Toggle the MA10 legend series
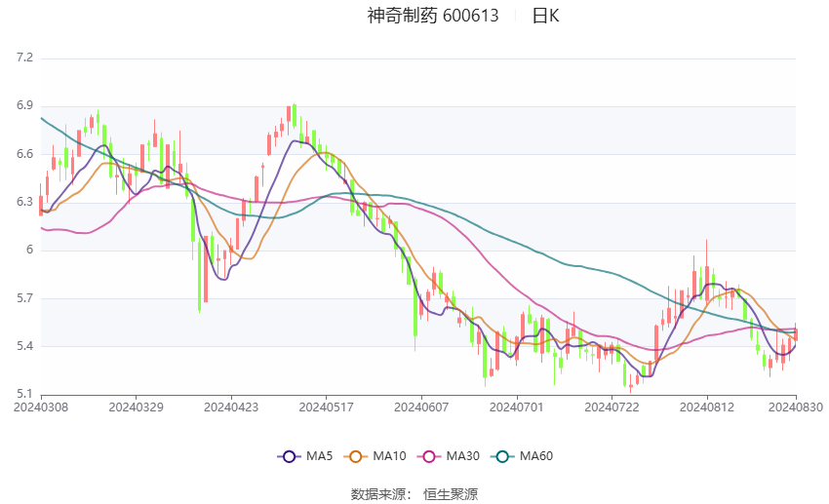This screenshot has height=504, width=829. [375, 456]
